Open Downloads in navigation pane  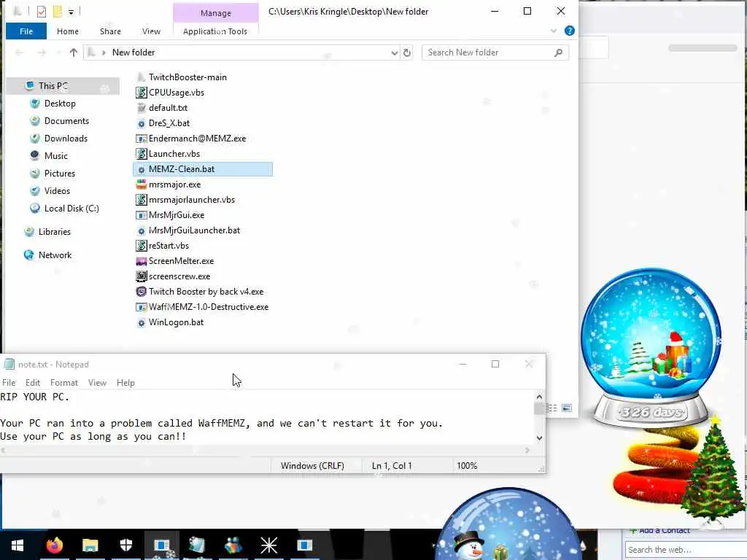[66, 139]
